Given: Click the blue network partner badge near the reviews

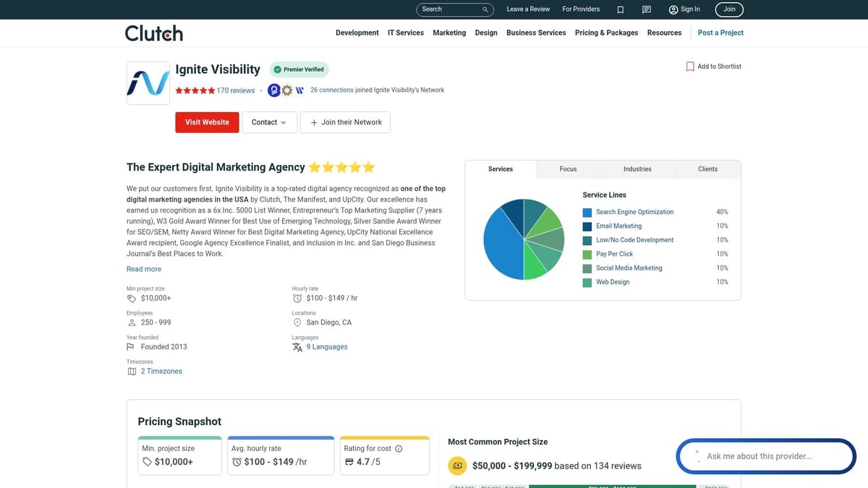Looking at the screenshot, I should [273, 90].
